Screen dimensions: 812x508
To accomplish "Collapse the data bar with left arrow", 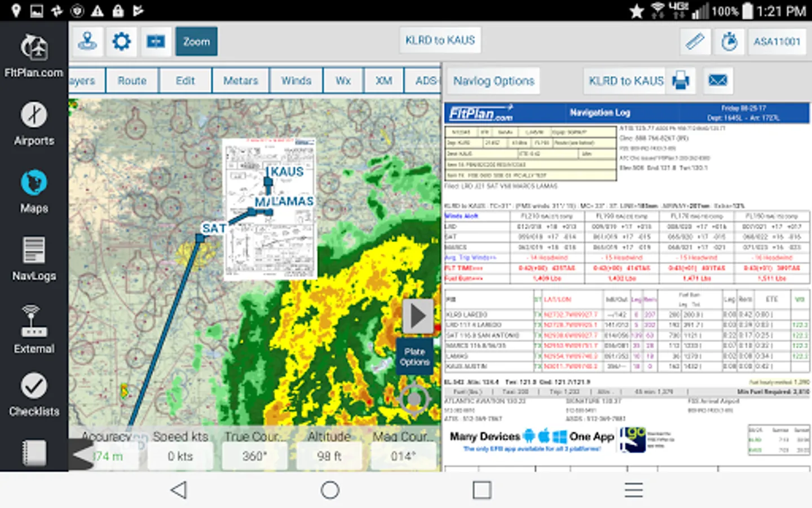I will point(82,454).
